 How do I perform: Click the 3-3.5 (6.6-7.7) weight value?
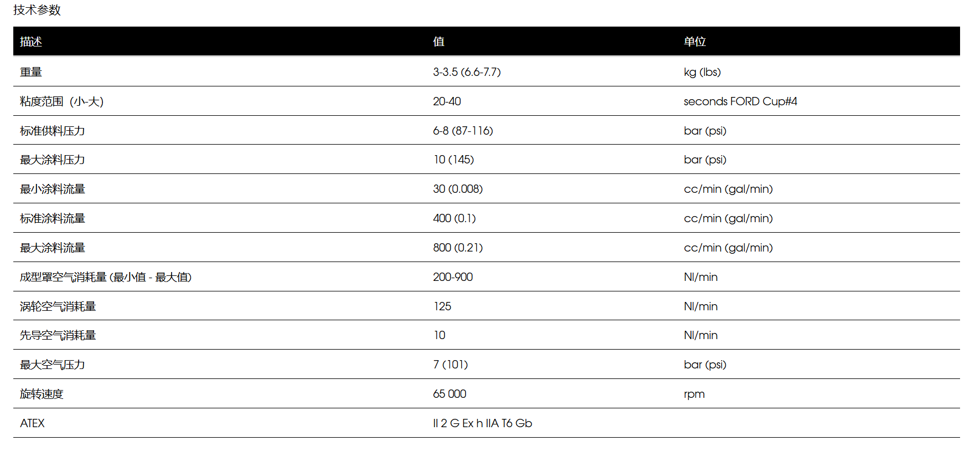(x=467, y=72)
